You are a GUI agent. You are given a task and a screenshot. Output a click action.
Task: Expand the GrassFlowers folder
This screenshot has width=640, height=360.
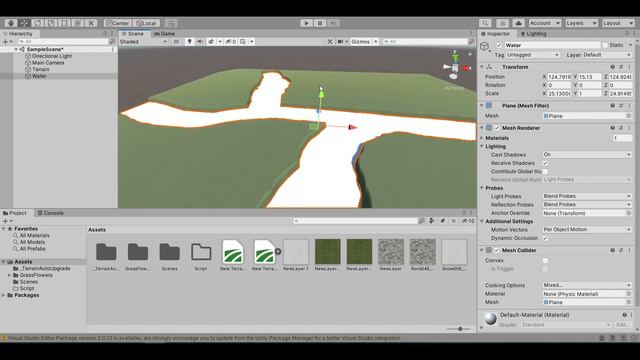tap(9, 275)
